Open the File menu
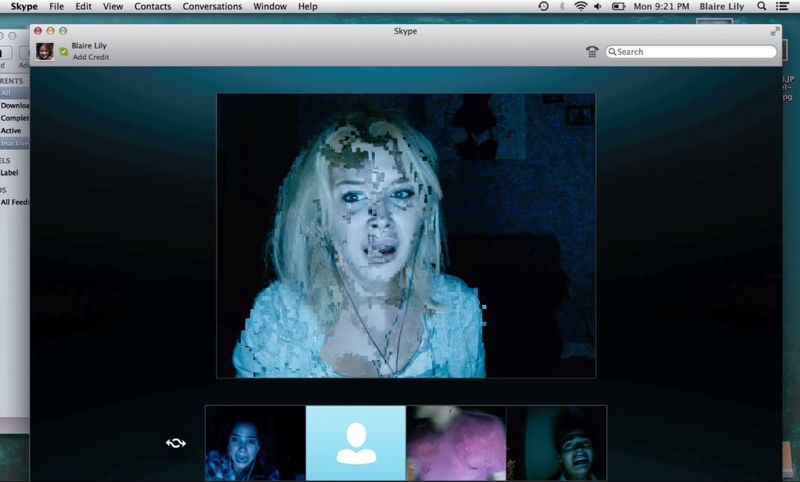Viewport: 800px width, 482px height. pyautogui.click(x=56, y=7)
